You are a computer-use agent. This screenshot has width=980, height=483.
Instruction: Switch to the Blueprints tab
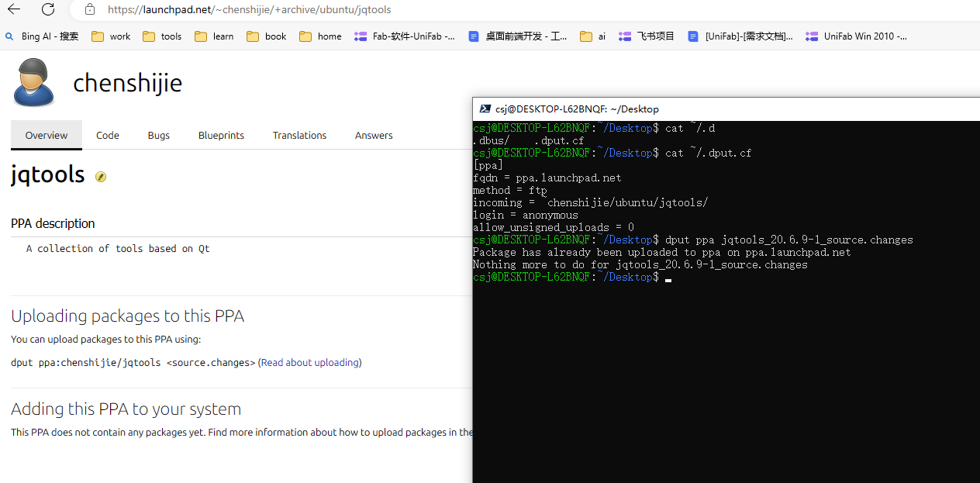pos(221,135)
